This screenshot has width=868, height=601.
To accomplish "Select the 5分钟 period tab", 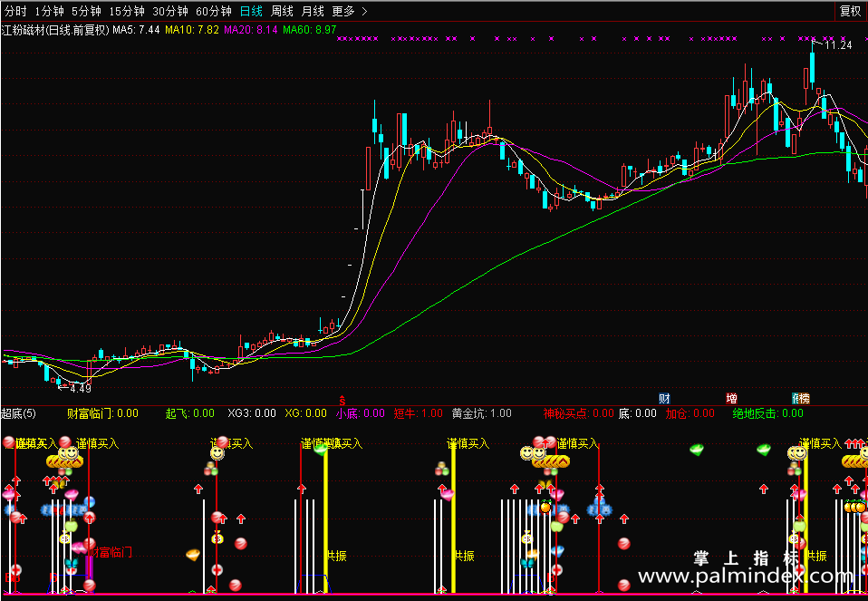I will pyautogui.click(x=86, y=11).
